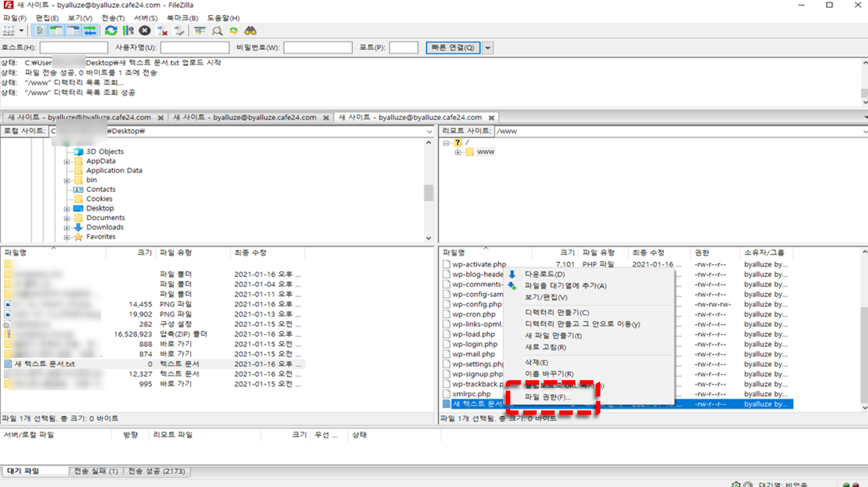Screen dimensions: 868x487
Task: Expand the remote www folder node
Action: [458, 152]
